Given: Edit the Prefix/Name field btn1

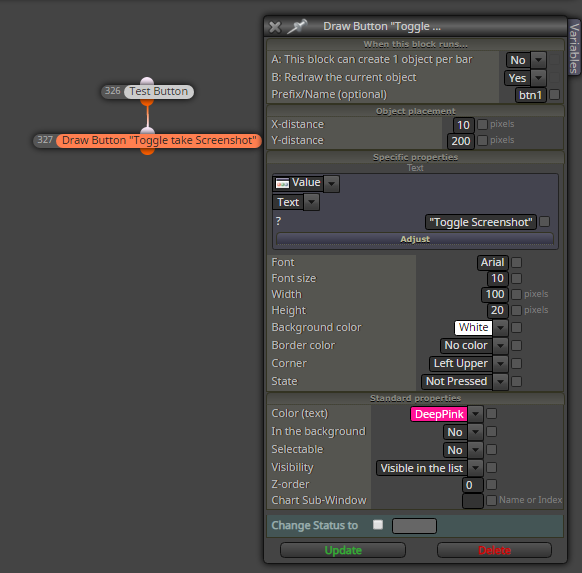Looking at the screenshot, I should tap(530, 95).
